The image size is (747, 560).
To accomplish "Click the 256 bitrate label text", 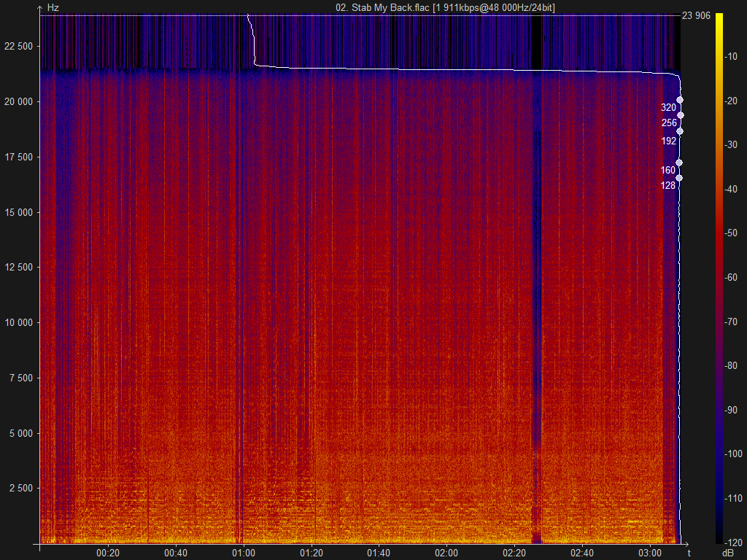I will 669,122.
